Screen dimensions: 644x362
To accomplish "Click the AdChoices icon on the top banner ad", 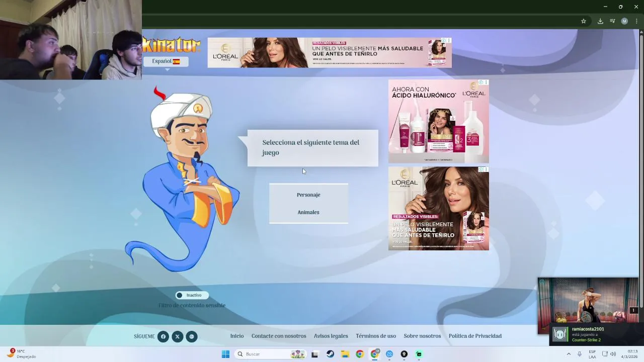I will [x=444, y=41].
